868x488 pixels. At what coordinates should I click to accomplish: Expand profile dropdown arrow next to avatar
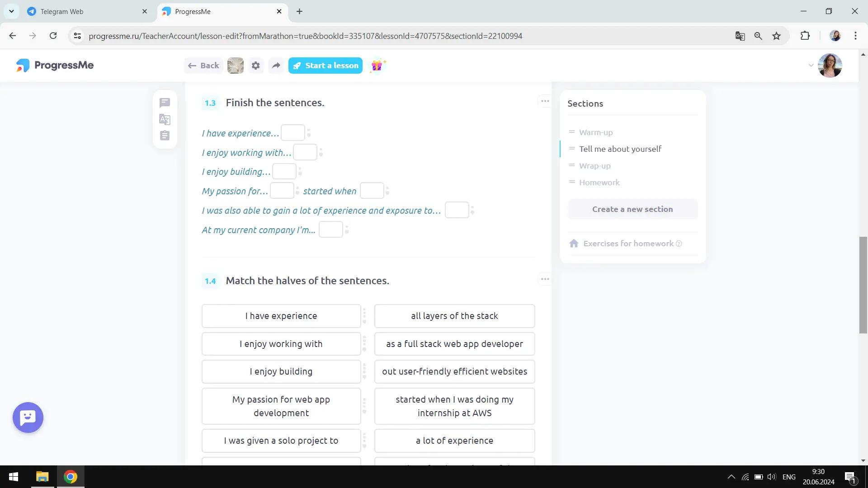811,66
